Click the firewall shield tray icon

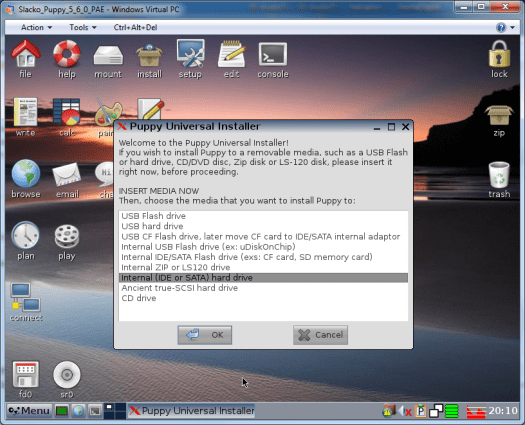[388, 411]
